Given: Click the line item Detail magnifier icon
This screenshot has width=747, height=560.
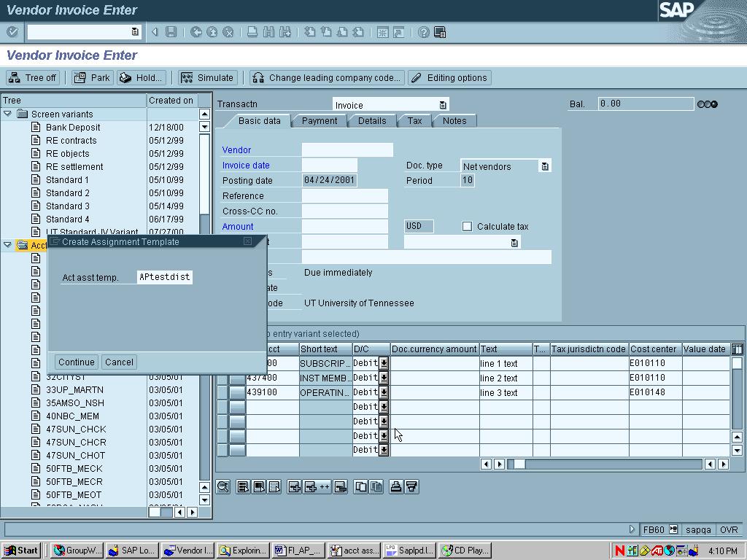Looking at the screenshot, I should [x=223, y=486].
